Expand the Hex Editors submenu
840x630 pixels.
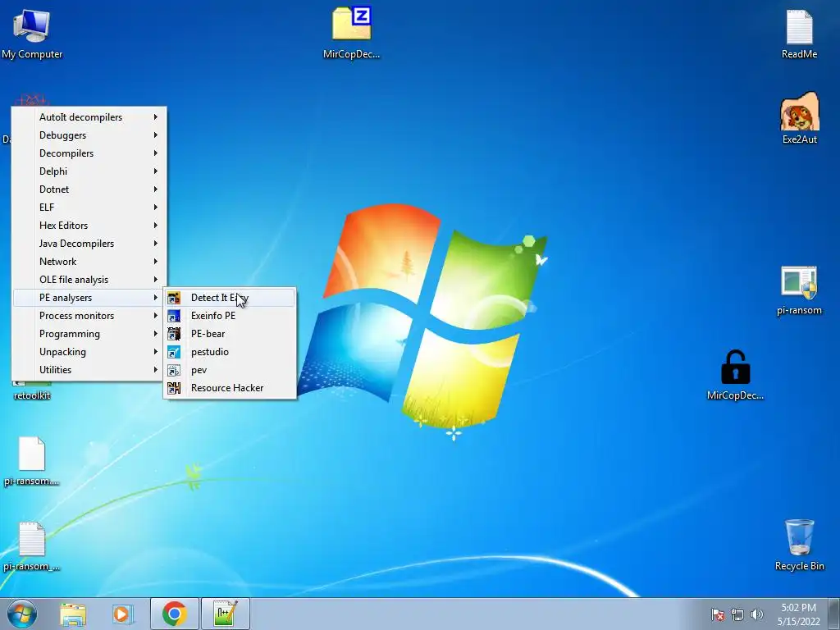click(x=89, y=226)
